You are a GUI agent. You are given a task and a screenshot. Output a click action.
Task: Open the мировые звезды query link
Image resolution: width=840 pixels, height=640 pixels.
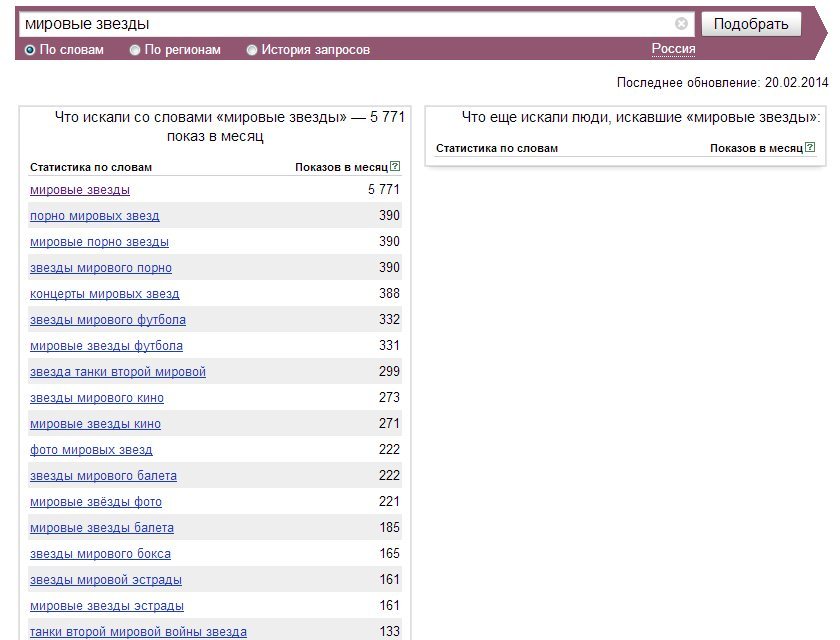[80, 190]
